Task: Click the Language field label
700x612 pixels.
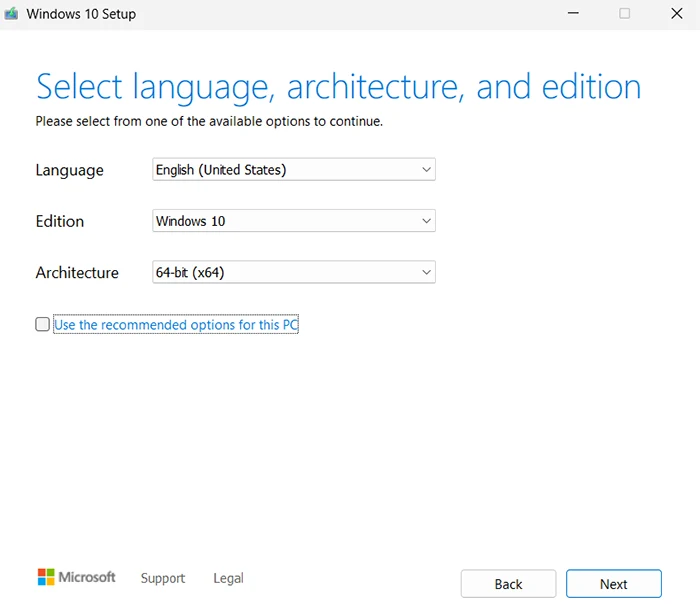Action: click(70, 170)
